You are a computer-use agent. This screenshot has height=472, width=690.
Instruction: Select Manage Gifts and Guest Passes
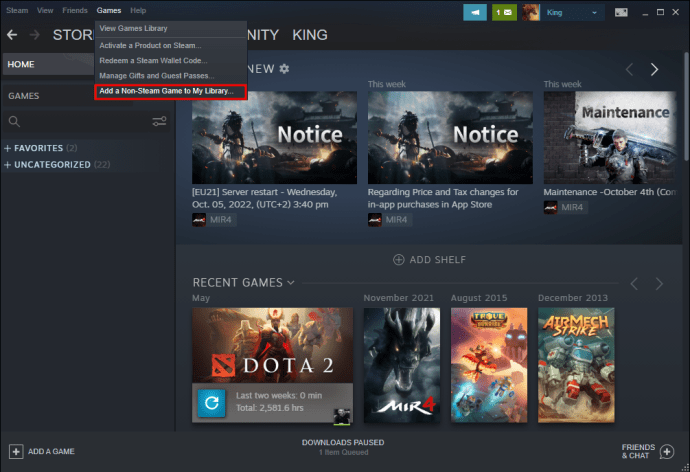tap(170, 76)
